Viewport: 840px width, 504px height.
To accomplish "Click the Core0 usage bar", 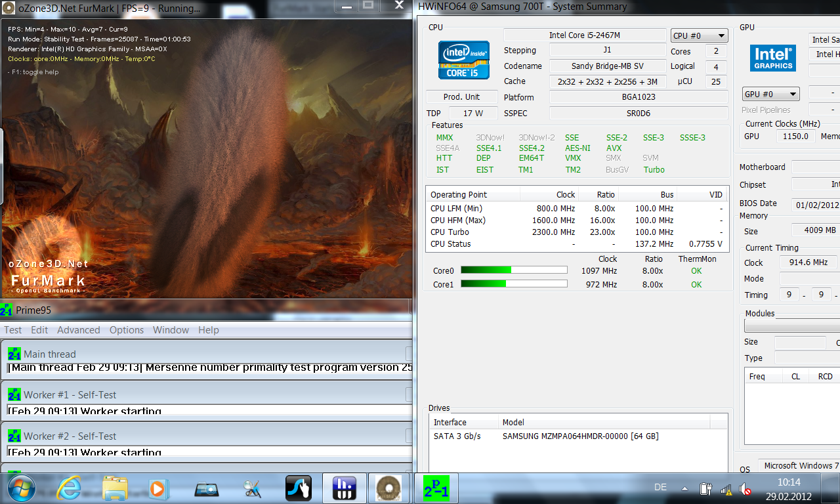I will tap(514, 270).
